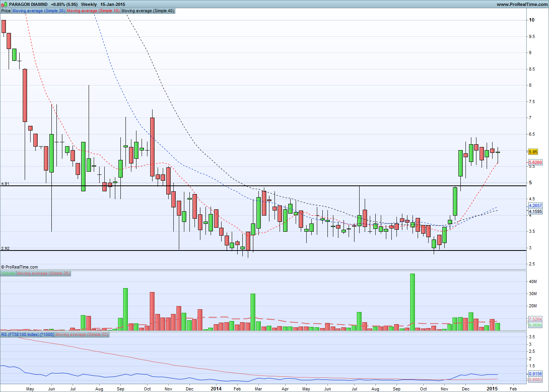549x392 pixels.
Task: Select the Volume indicator label
Action: (8, 273)
